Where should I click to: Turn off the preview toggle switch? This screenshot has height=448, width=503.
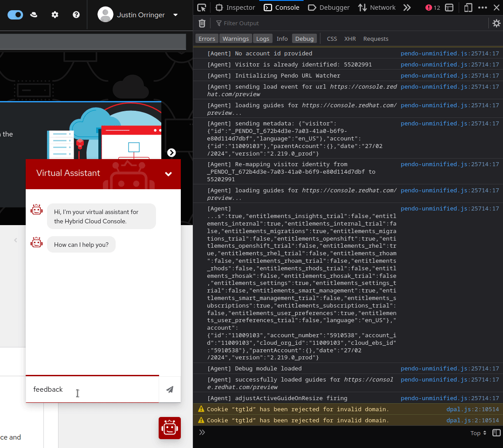(x=16, y=15)
